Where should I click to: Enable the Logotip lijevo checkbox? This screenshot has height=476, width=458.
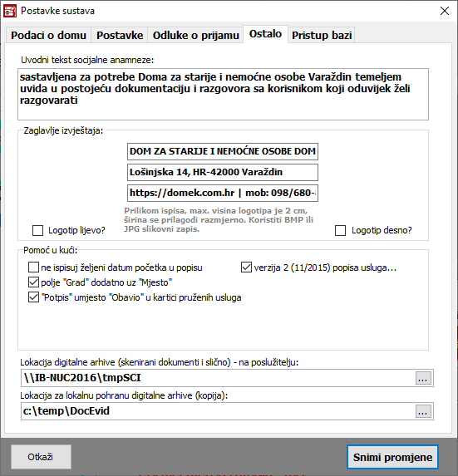pyautogui.click(x=37, y=230)
